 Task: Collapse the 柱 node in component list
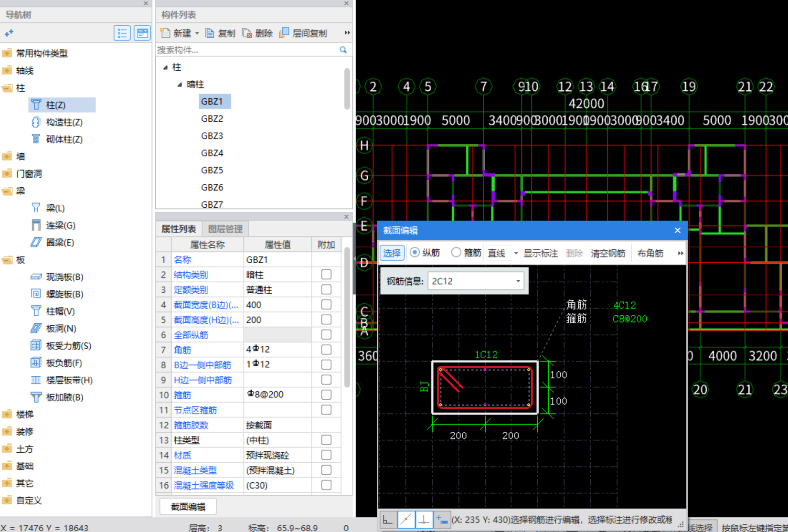[165, 67]
